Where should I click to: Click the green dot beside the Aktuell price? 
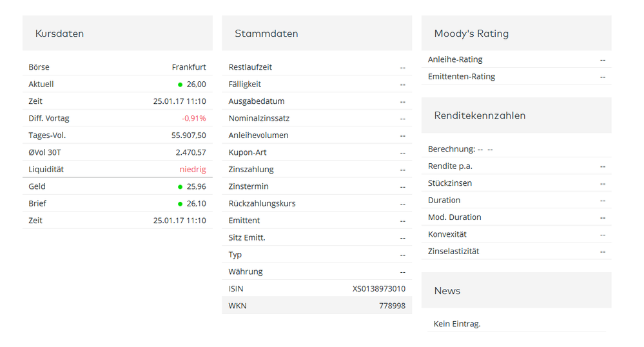coord(181,84)
